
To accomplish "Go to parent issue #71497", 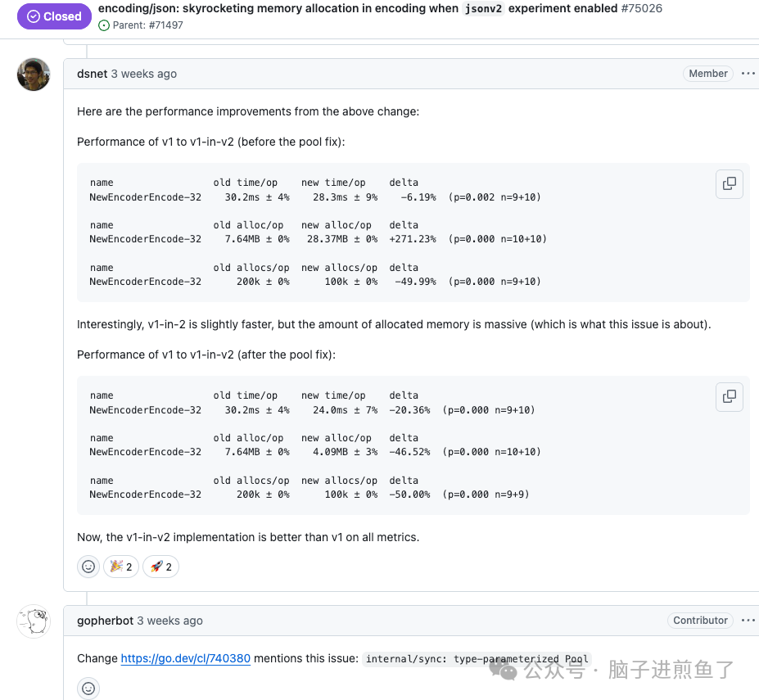I will coord(165,25).
